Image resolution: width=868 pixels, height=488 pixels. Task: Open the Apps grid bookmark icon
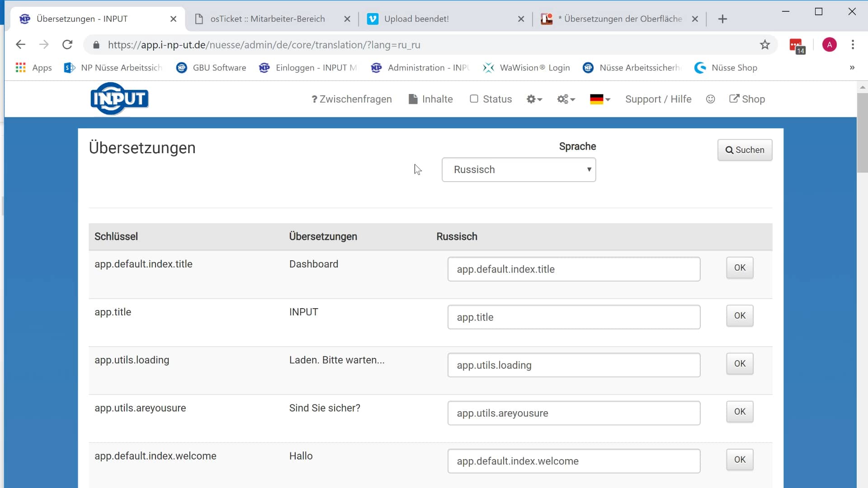point(20,68)
